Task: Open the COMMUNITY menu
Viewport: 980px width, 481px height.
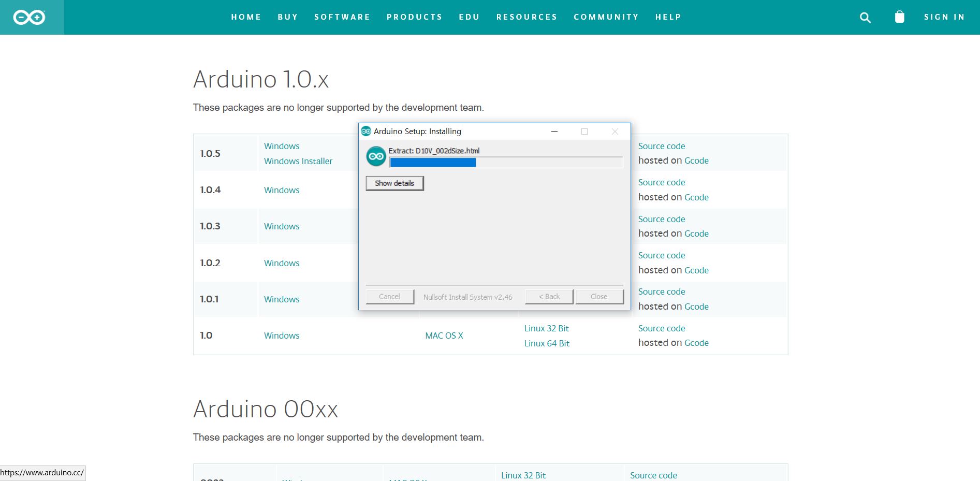Action: pyautogui.click(x=606, y=17)
